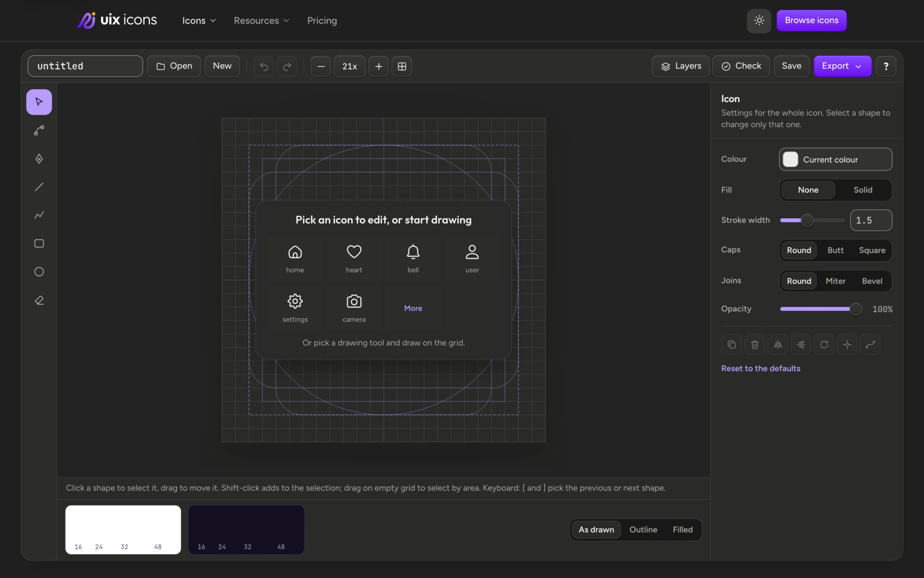Set caps to Butt
This screenshot has height=578, width=924.
click(x=835, y=250)
